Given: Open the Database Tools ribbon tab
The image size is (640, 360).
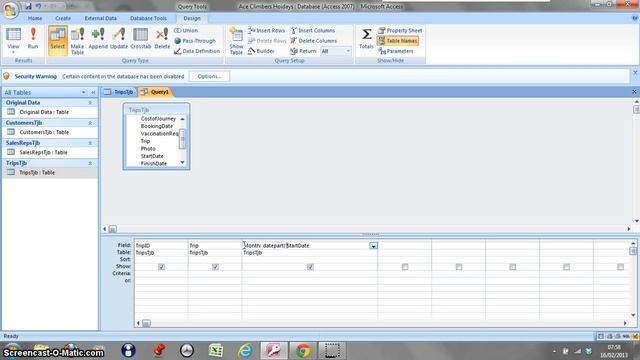Looking at the screenshot, I should click(x=148, y=18).
